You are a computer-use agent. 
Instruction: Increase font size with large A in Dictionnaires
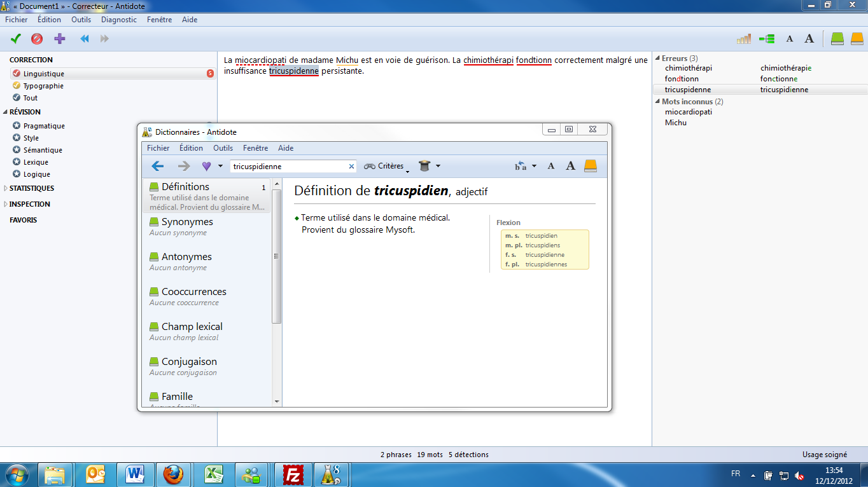(571, 166)
